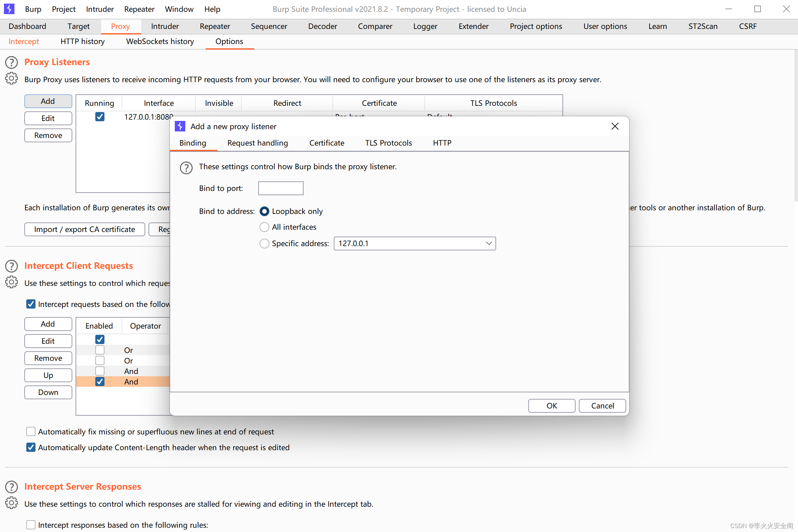Toggle first enabled rule checkbox above Or rows

tap(100, 339)
